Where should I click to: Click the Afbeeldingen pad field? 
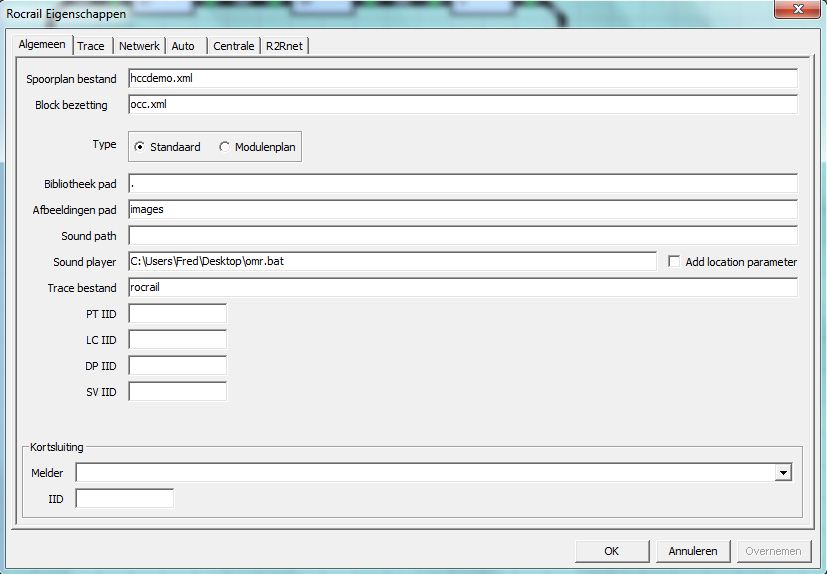coord(462,210)
